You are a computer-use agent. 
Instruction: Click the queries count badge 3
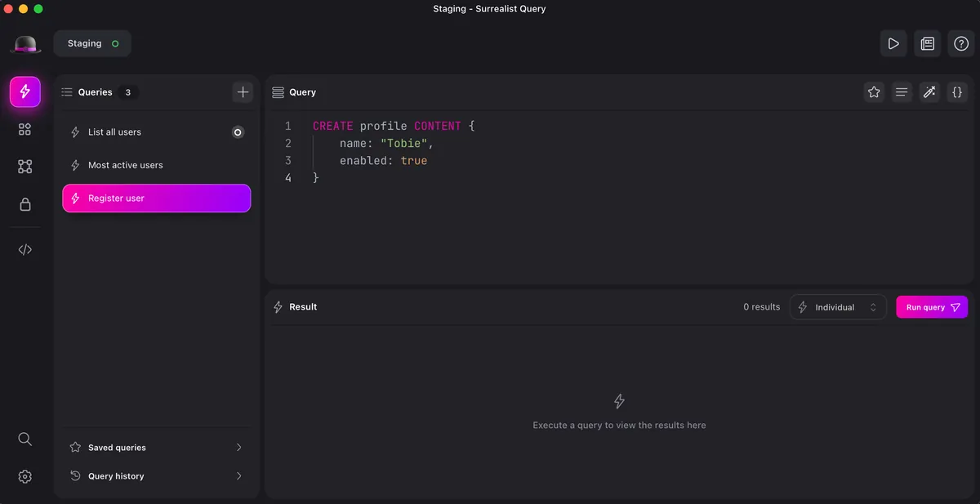(x=127, y=92)
